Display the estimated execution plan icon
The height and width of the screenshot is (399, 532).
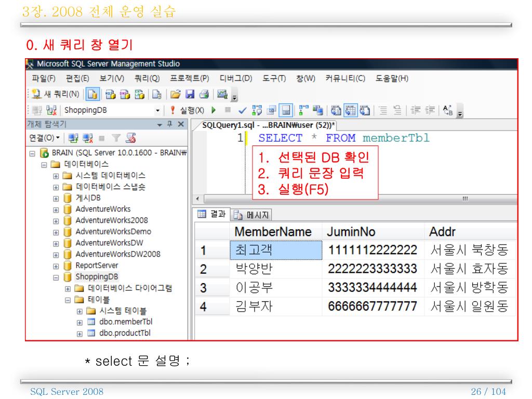257,110
